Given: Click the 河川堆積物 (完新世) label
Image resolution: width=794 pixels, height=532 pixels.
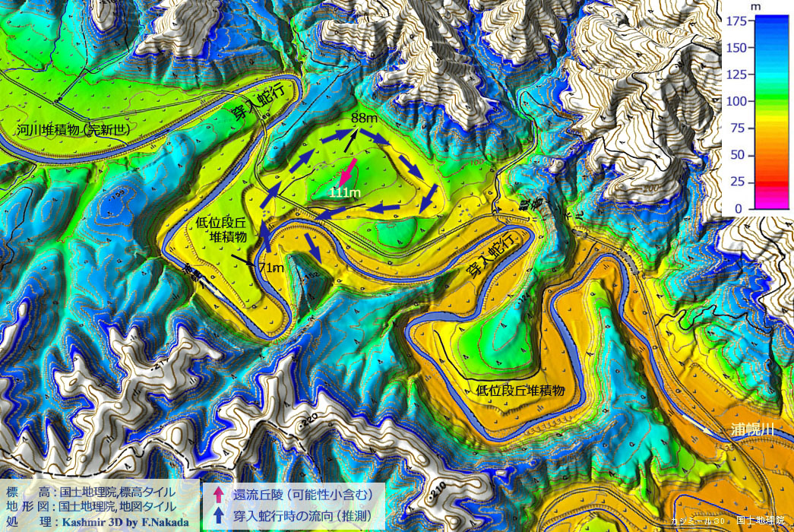Looking at the screenshot, I should (73, 129).
